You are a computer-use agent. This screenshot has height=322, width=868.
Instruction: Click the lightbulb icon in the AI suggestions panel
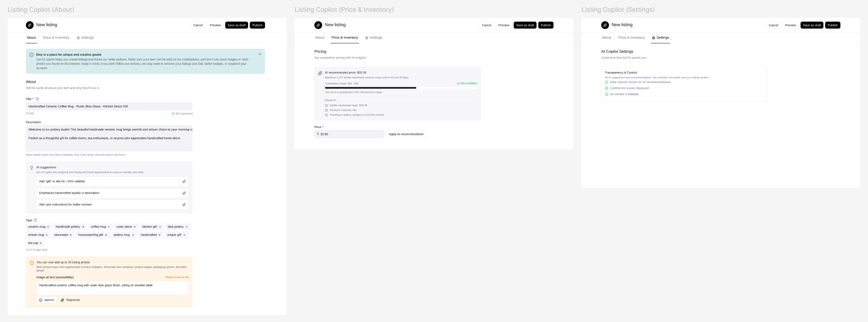31,168
